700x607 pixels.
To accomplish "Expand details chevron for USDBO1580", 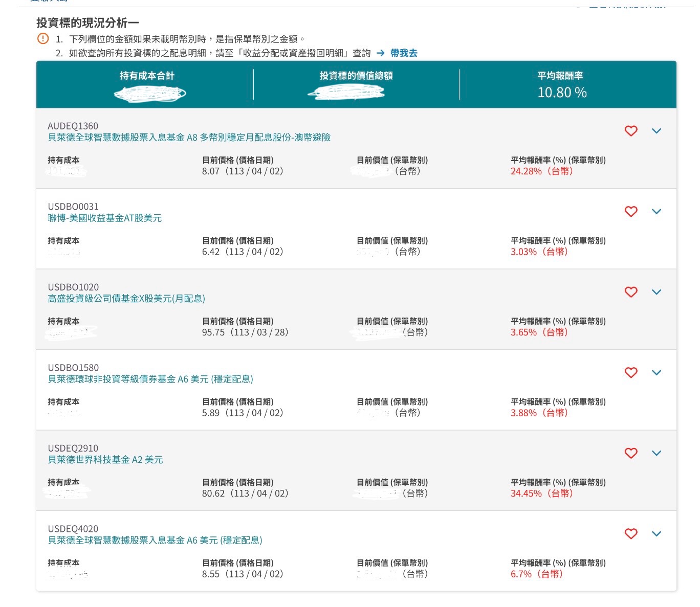I will click(x=657, y=373).
